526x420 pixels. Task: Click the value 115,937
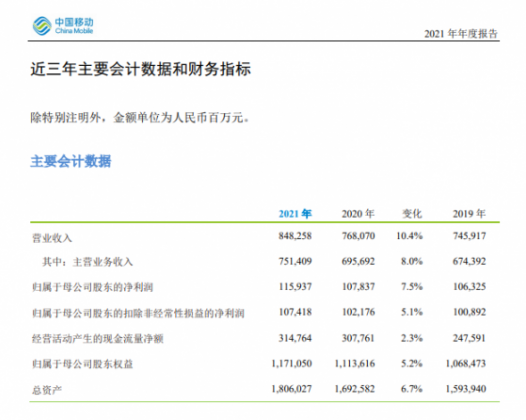295,286
